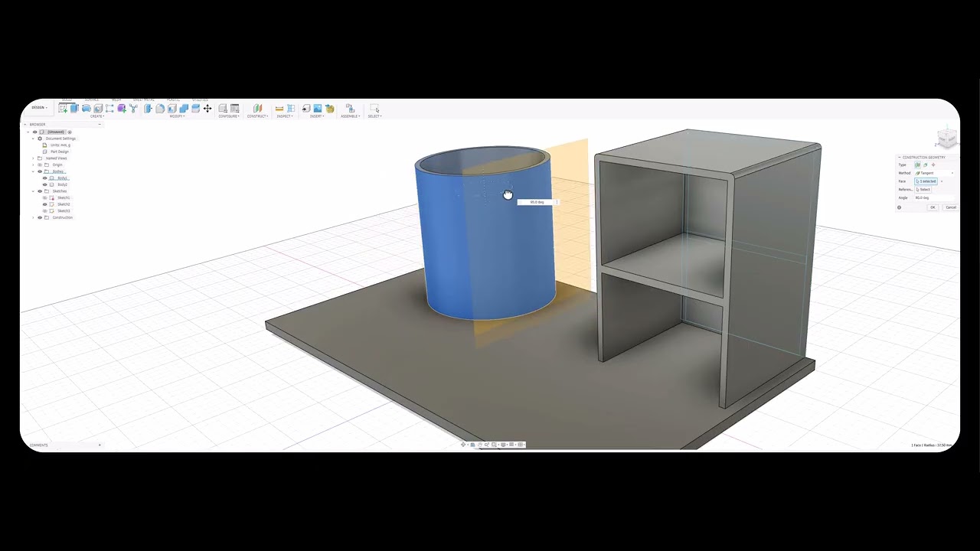Image resolution: width=980 pixels, height=551 pixels.
Task: Open the Construct dropdown menu
Action: pos(257,116)
